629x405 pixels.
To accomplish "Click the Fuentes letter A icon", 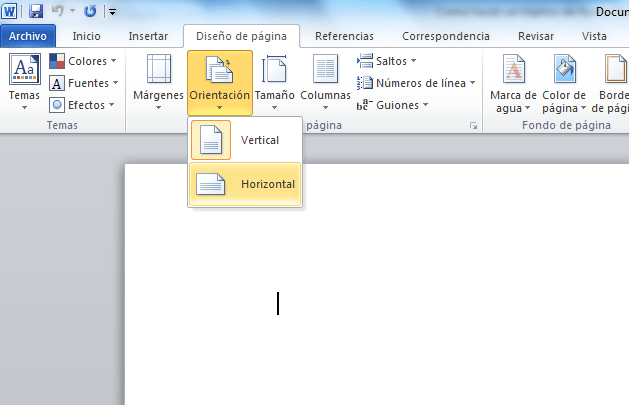I will click(57, 83).
